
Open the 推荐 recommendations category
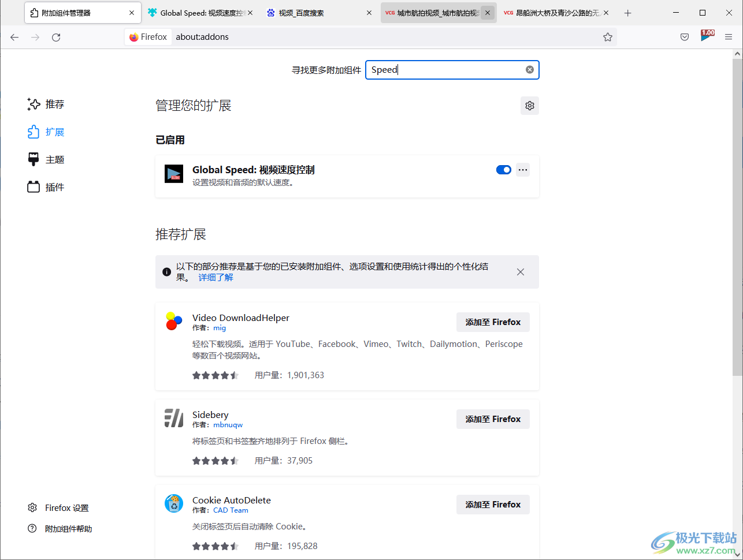coord(46,104)
